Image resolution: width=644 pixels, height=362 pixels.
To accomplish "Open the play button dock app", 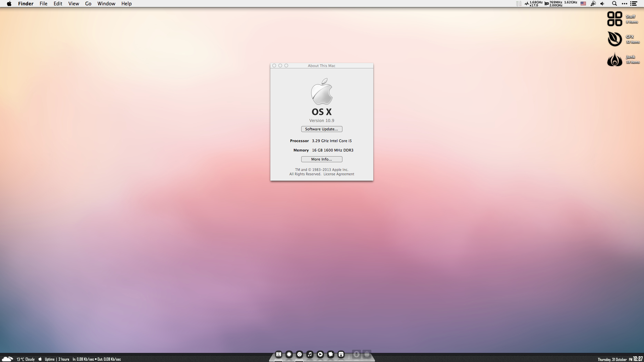I will pyautogui.click(x=320, y=354).
